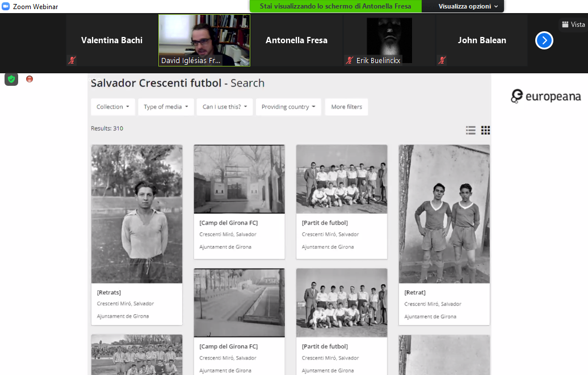Open the first [Camp del Girona FC] photo
The height and width of the screenshot is (375, 588).
(x=240, y=179)
